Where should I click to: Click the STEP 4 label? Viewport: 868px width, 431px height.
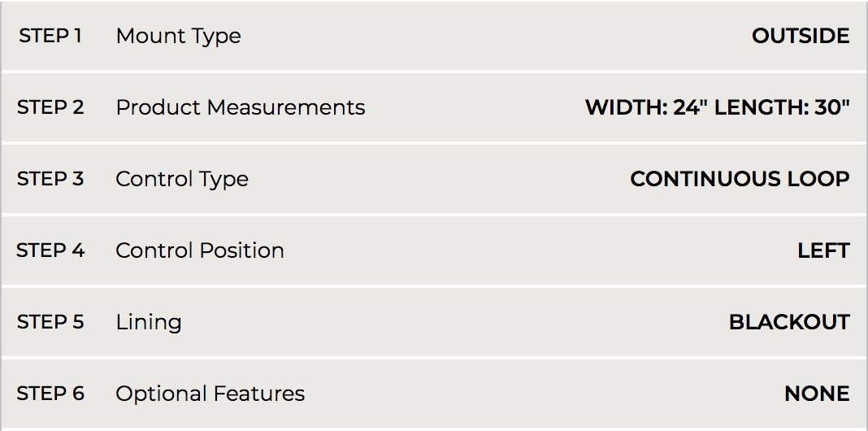pyautogui.click(x=50, y=250)
